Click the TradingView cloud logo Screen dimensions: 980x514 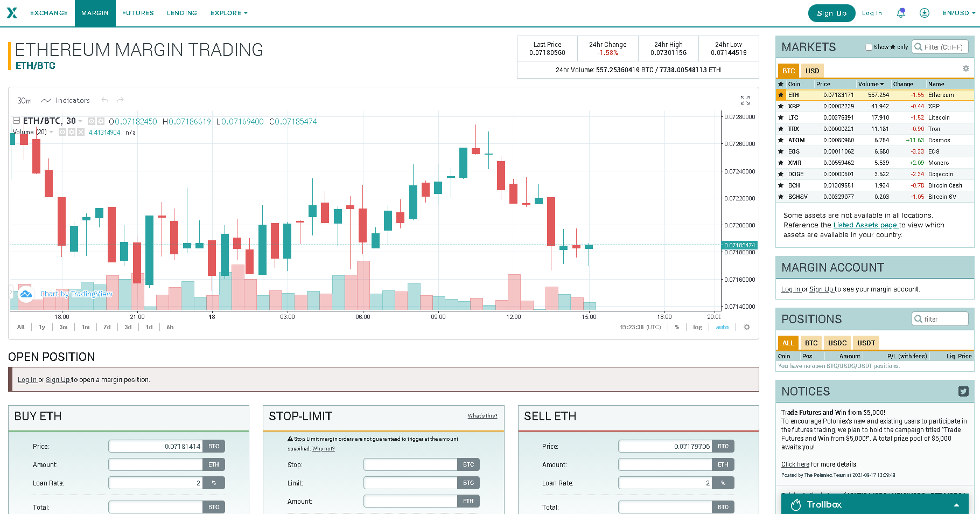pos(25,294)
